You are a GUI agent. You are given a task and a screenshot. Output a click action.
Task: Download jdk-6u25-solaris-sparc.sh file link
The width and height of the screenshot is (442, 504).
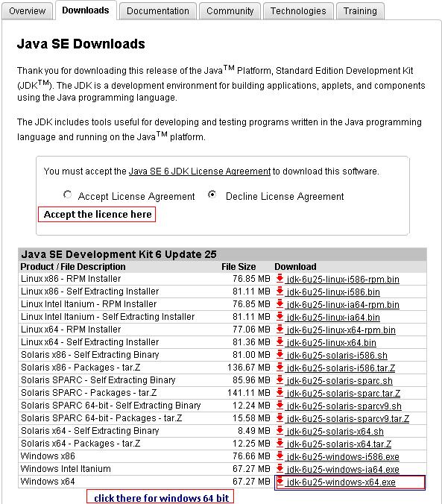pyautogui.click(x=340, y=381)
